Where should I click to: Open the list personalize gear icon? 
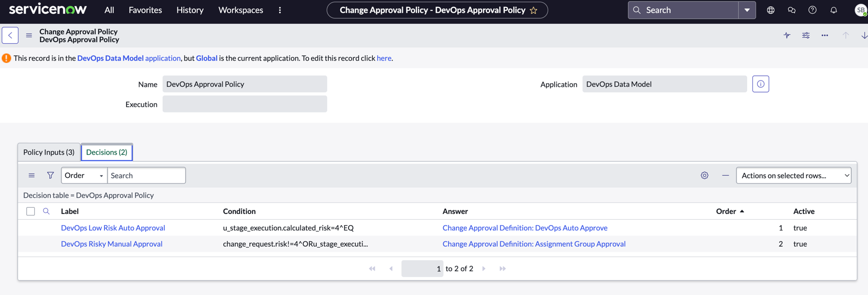tap(705, 175)
